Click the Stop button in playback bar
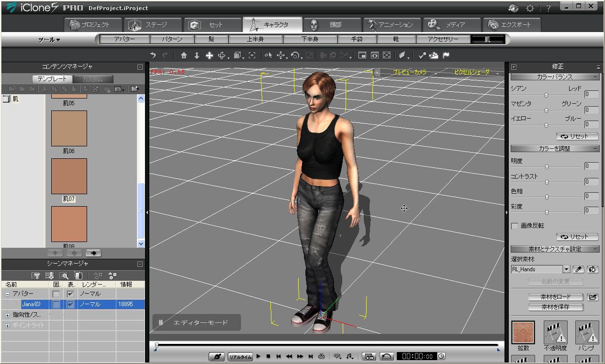 [x=269, y=356]
